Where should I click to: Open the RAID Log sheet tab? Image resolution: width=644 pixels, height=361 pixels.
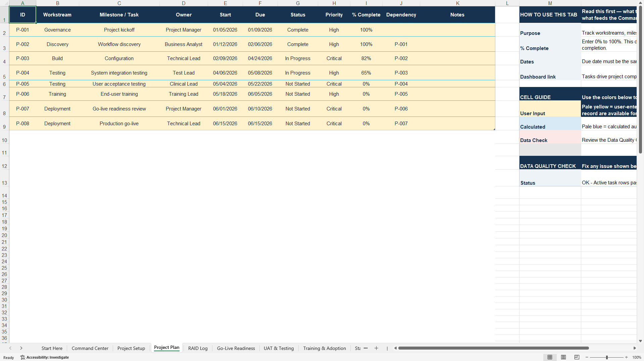198,348
